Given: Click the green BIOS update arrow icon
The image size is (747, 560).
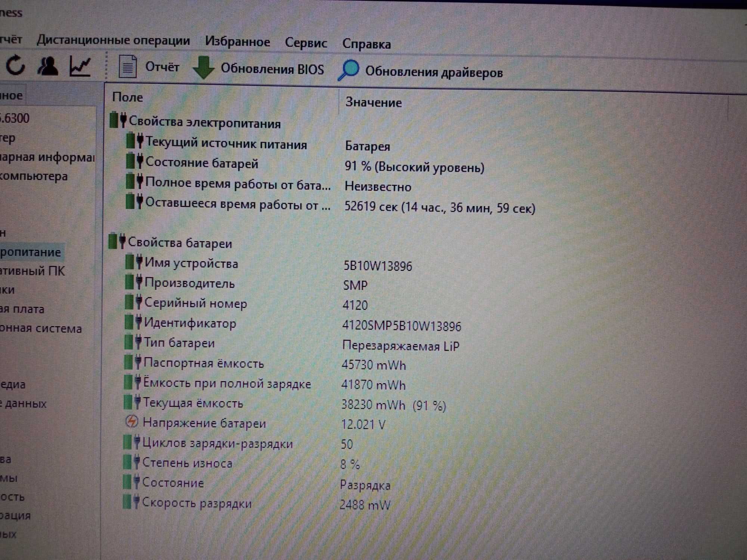Looking at the screenshot, I should pos(203,68).
